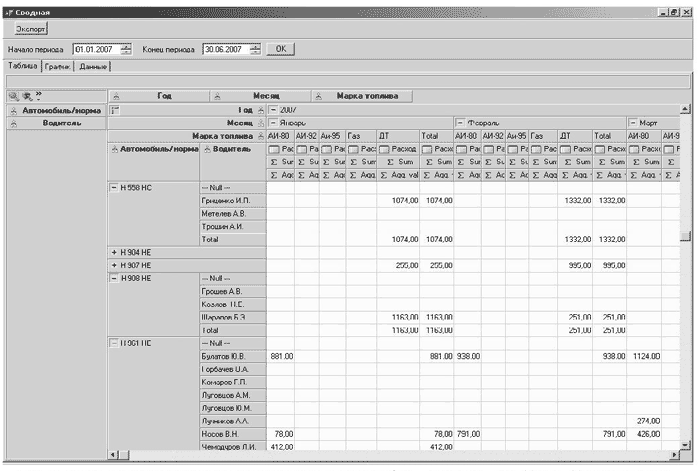Click the dimension icon after the Год row label
The width and height of the screenshot is (700, 471).
(x=261, y=110)
